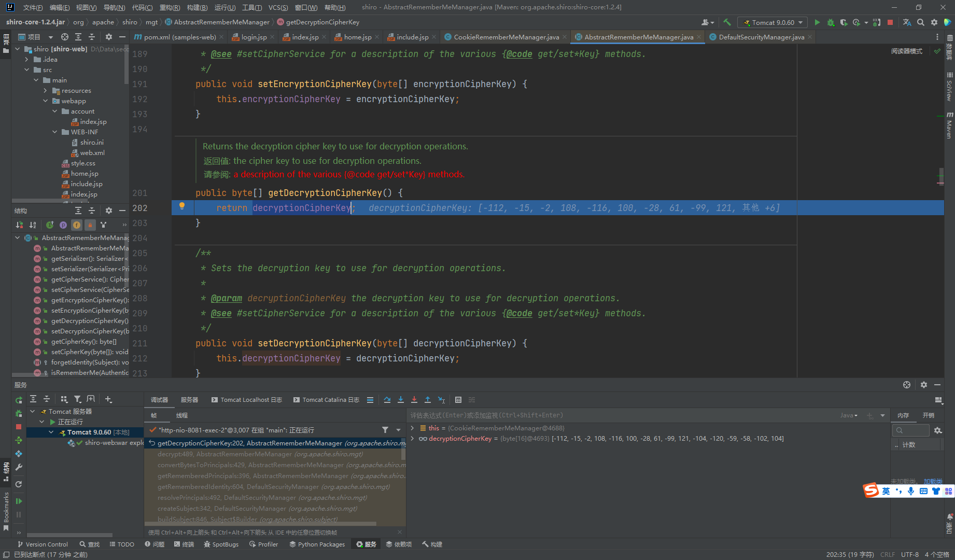Collapse the webapp folder in project tree
This screenshot has height=560, width=955.
point(46,101)
